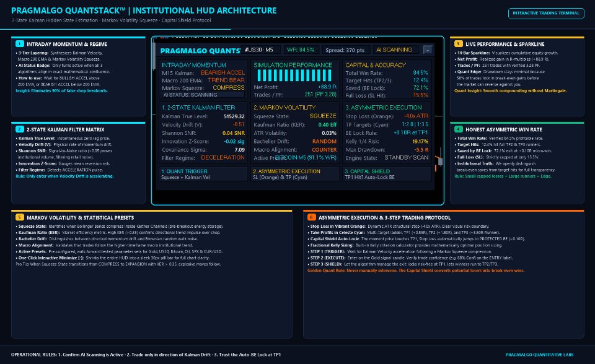Click number 3 badge of Live Performance card
595x364 pixels.
point(459,44)
